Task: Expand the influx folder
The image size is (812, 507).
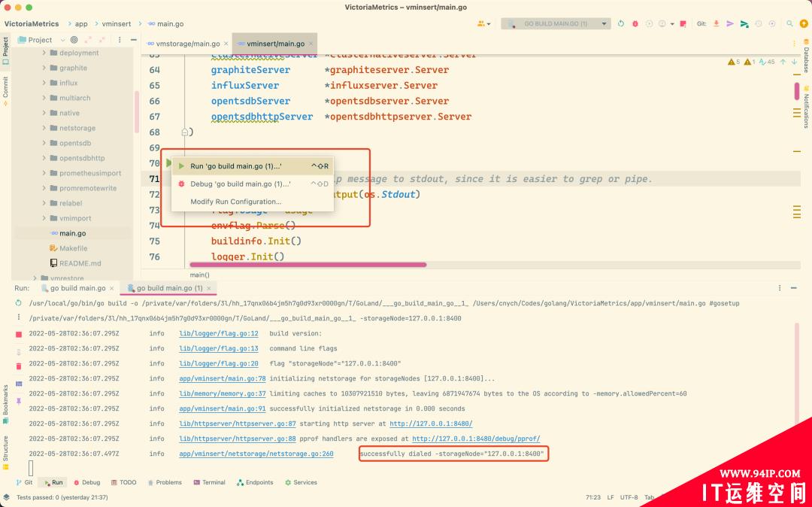Action: [x=44, y=83]
